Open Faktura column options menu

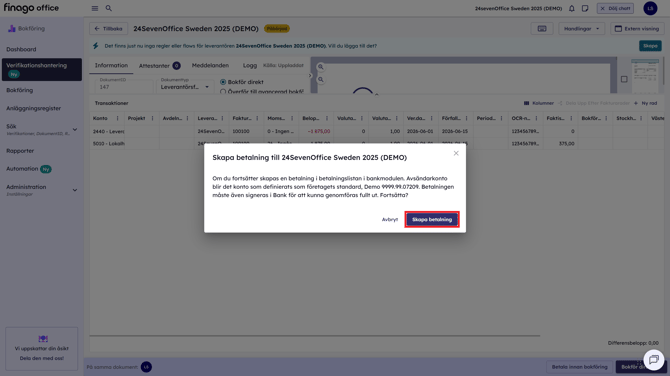(257, 118)
